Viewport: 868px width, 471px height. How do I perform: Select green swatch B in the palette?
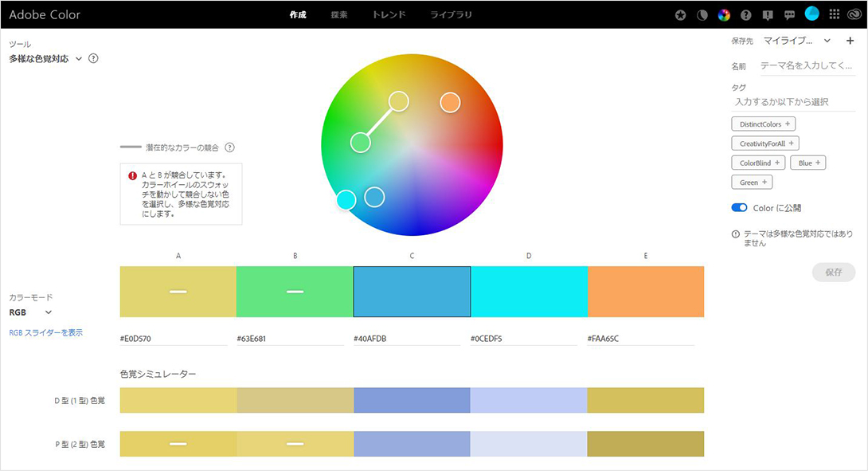click(295, 292)
